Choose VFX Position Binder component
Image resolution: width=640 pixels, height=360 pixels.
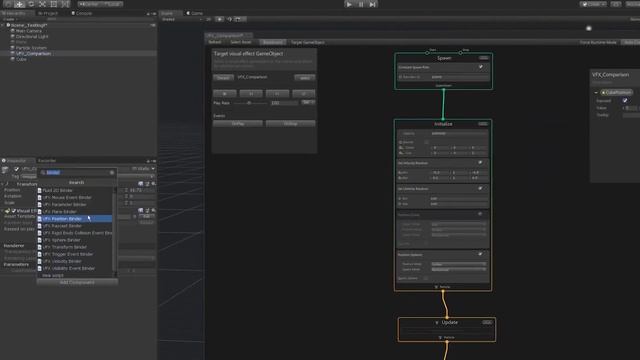[x=74, y=219]
